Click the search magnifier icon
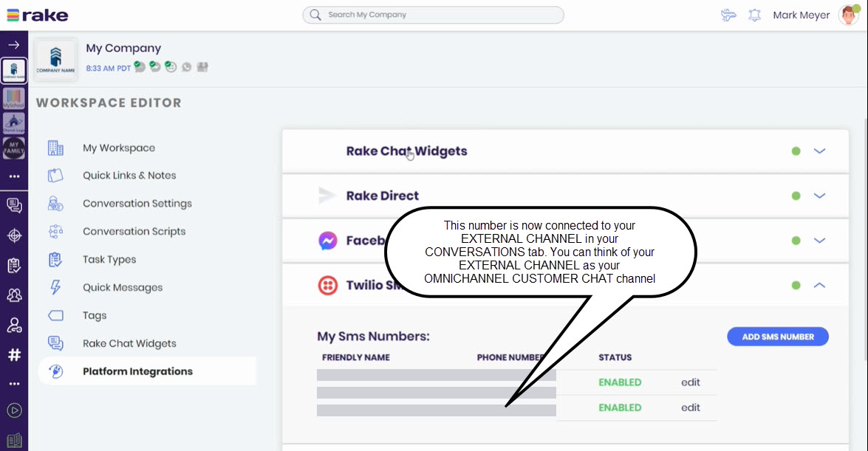The image size is (868, 451). pos(315,14)
